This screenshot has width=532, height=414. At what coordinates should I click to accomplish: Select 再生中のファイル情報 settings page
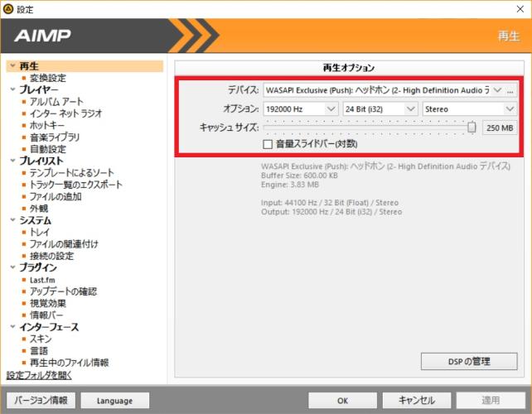(x=70, y=363)
